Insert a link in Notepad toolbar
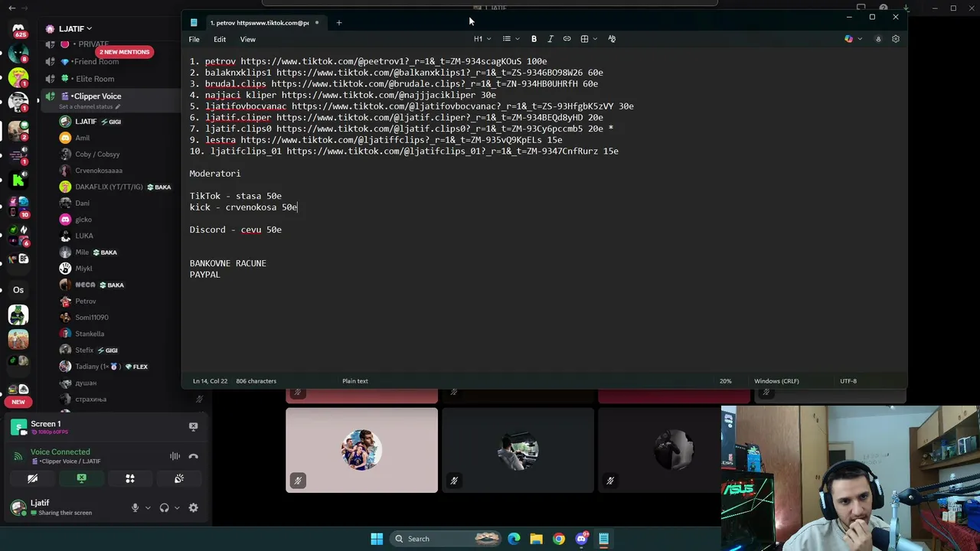 (567, 39)
